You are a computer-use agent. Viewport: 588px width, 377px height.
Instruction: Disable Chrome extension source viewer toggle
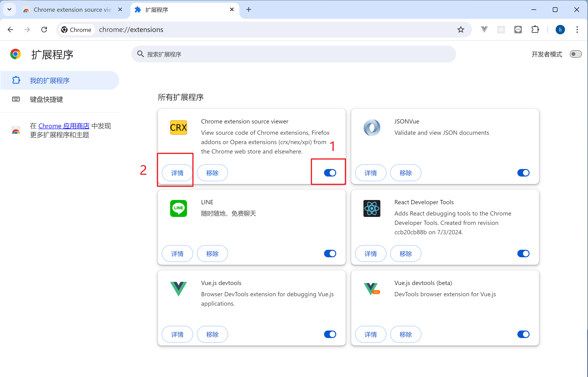(330, 173)
